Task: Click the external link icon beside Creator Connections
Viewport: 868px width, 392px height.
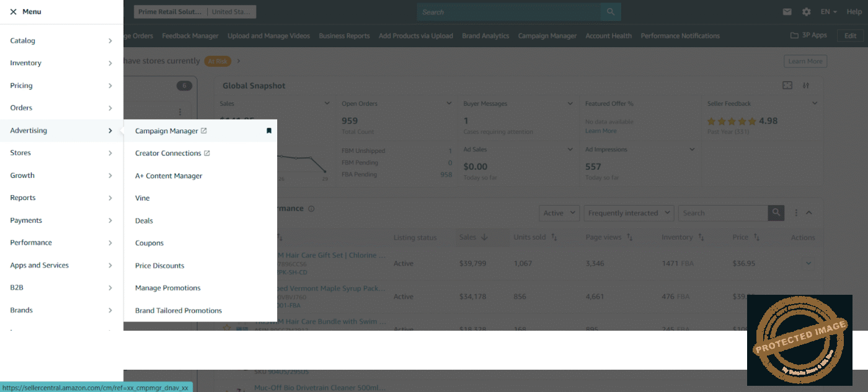Action: (207, 153)
